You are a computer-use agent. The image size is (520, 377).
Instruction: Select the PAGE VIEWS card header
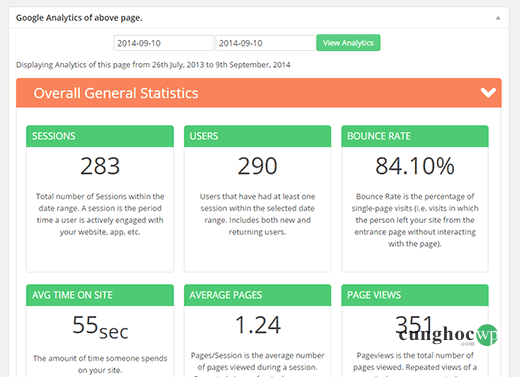tap(415, 295)
